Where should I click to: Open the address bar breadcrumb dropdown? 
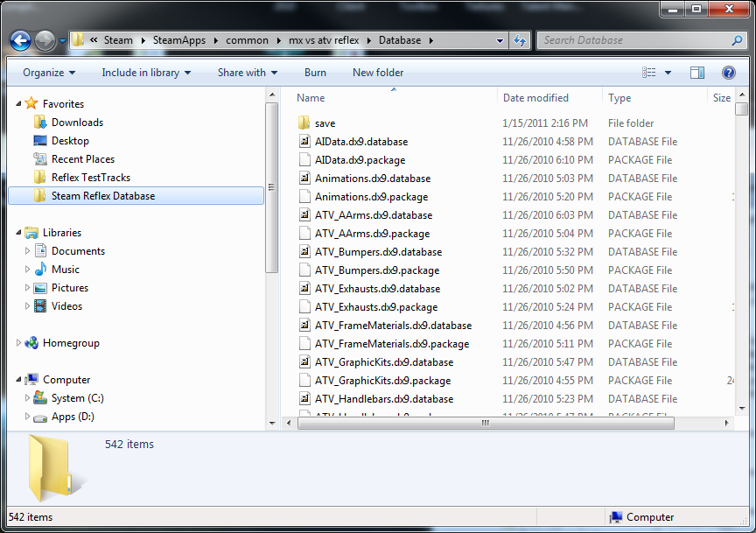(x=501, y=40)
